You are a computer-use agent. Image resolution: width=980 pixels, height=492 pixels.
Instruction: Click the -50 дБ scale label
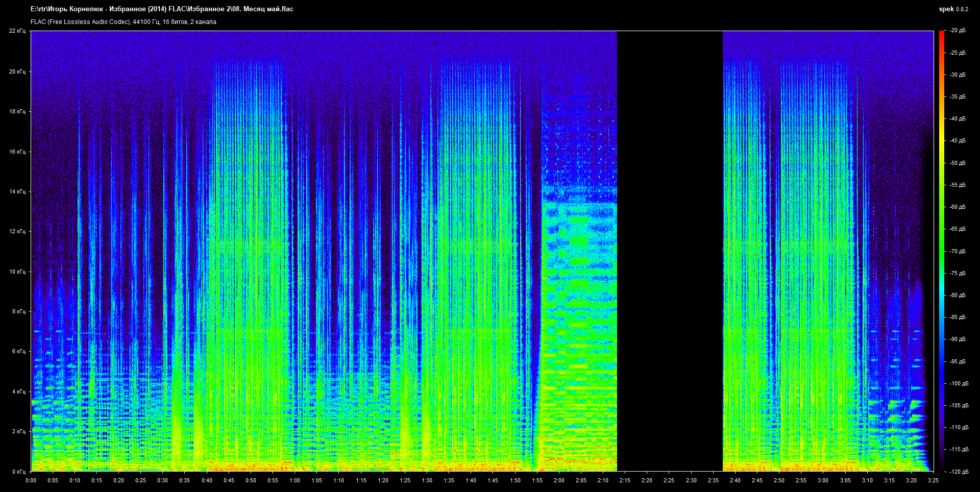pos(958,163)
